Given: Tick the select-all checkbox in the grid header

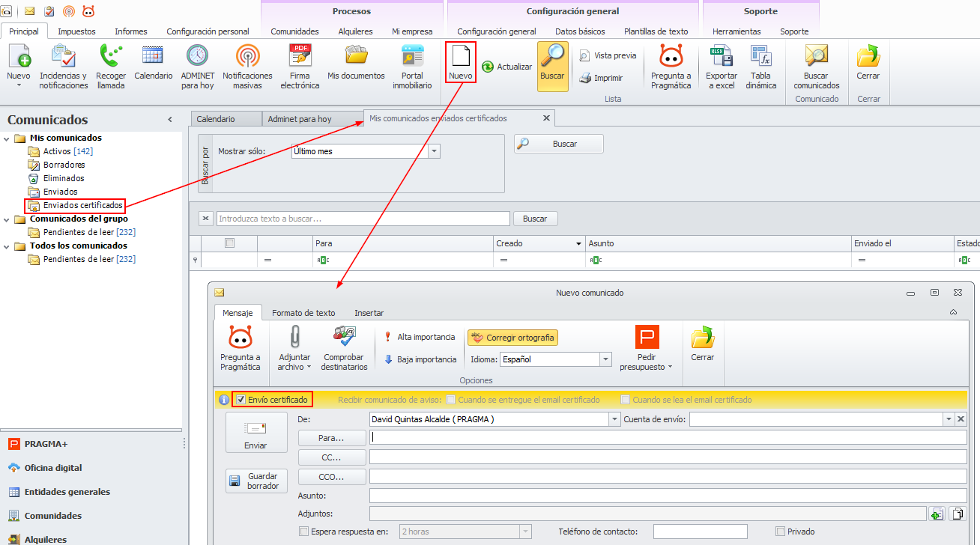Looking at the screenshot, I should click(x=229, y=243).
